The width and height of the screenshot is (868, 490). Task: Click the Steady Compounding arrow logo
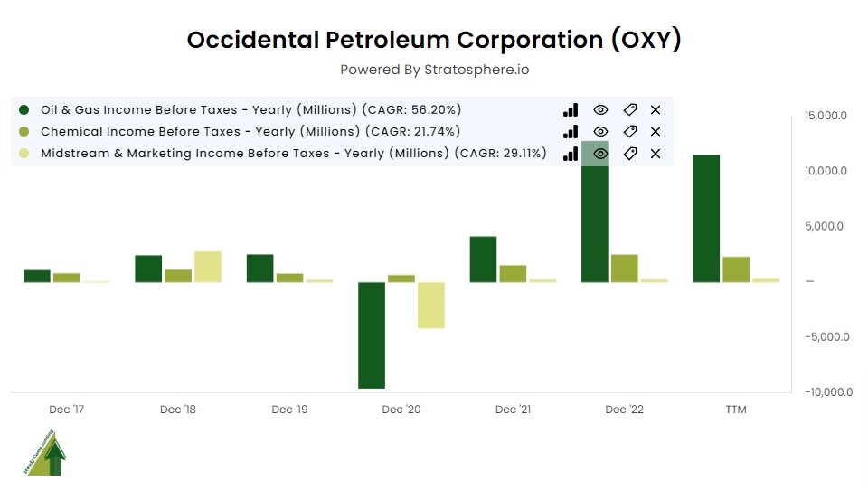(44, 453)
